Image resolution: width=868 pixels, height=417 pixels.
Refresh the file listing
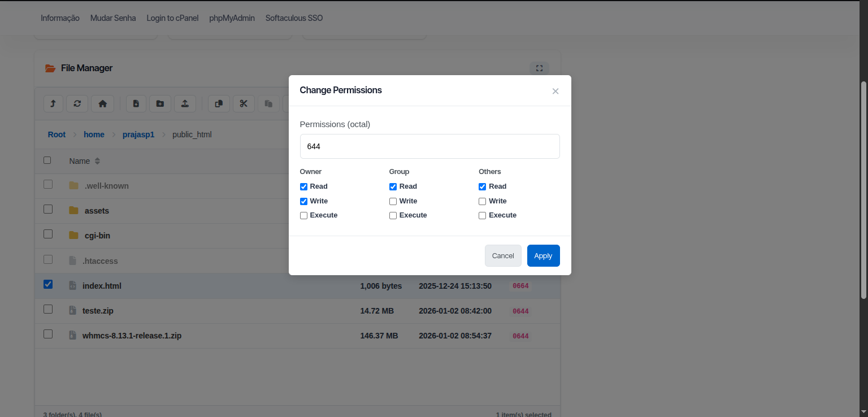pos(77,103)
